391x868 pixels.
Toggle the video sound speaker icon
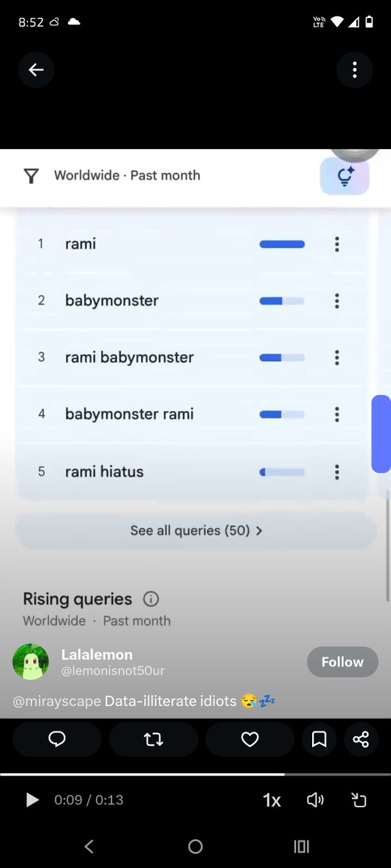pyautogui.click(x=315, y=800)
